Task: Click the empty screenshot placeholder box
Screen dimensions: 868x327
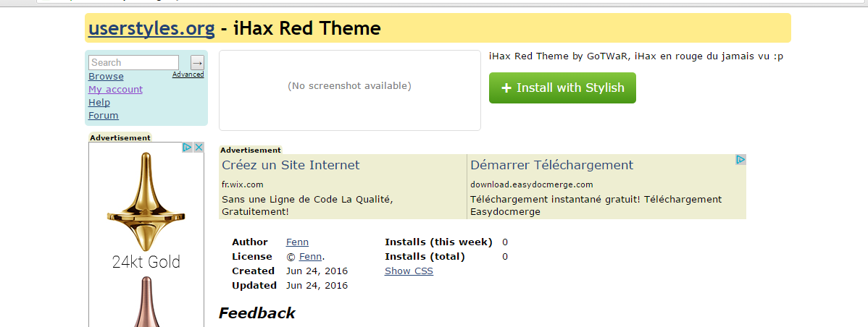Action: pos(349,90)
